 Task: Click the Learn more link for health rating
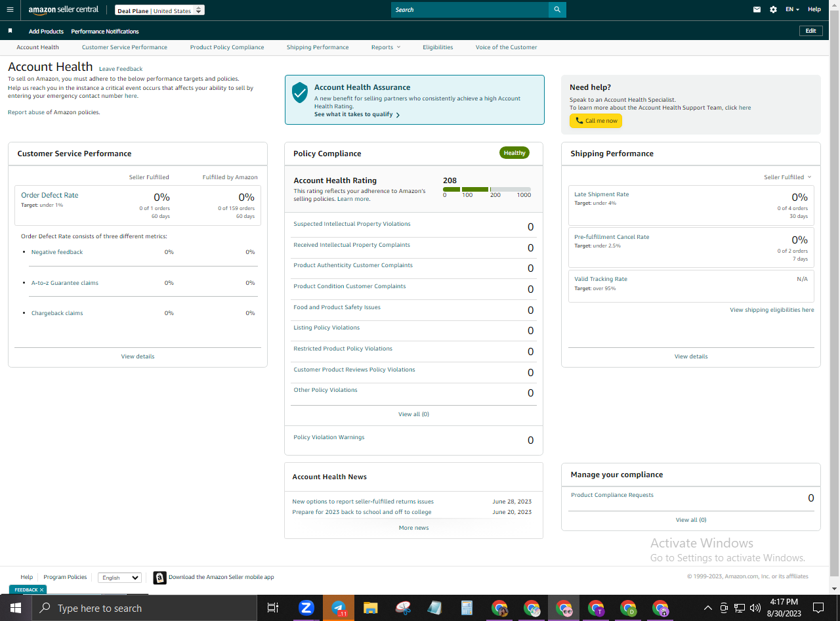tap(354, 199)
